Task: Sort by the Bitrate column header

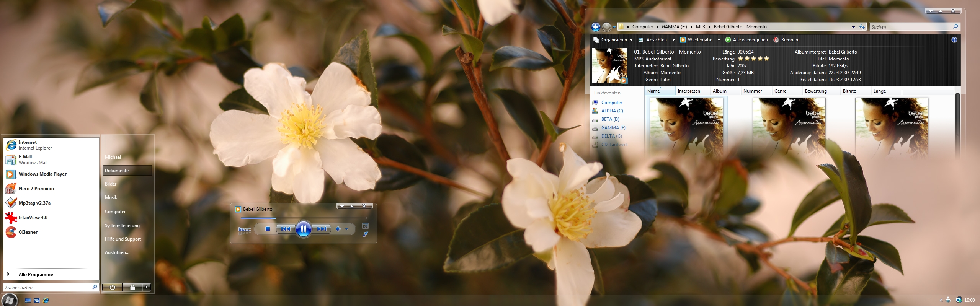Action: [x=855, y=91]
